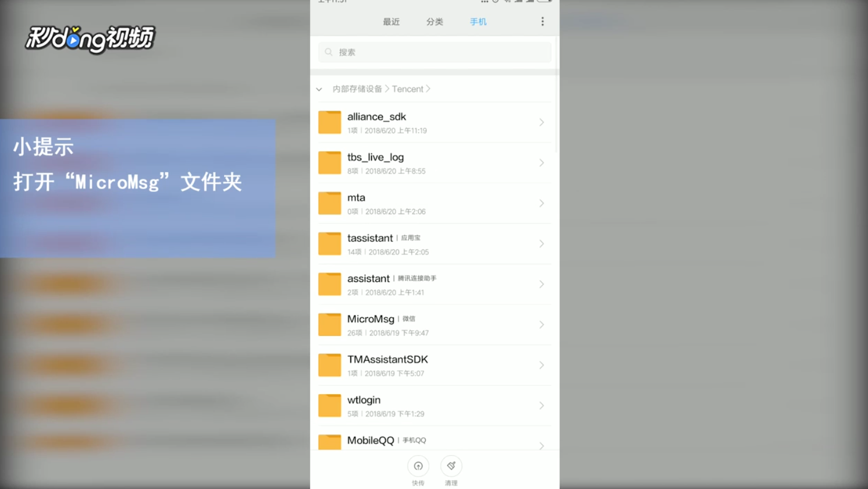Click date 2018/6/19 下午9:47
This screenshot has height=489, width=868.
click(399, 333)
